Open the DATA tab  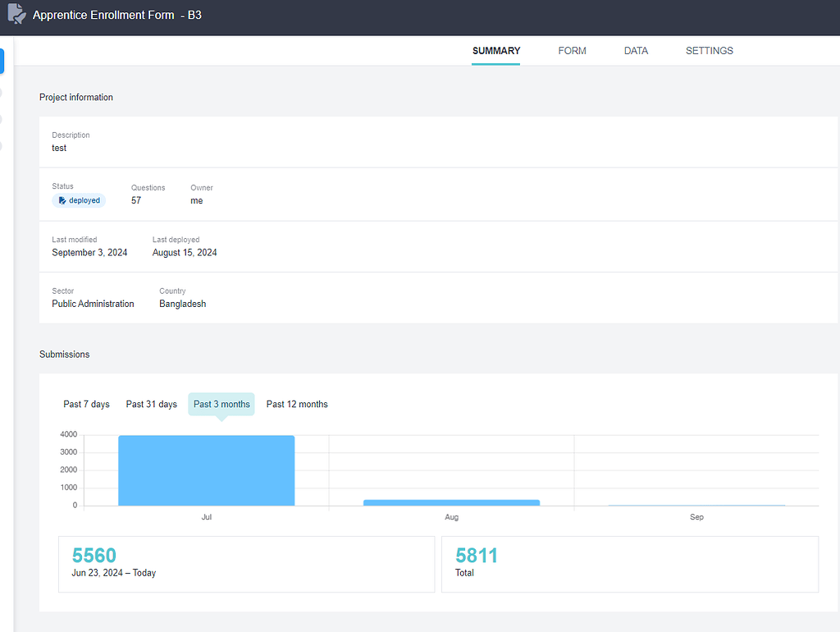coord(636,50)
